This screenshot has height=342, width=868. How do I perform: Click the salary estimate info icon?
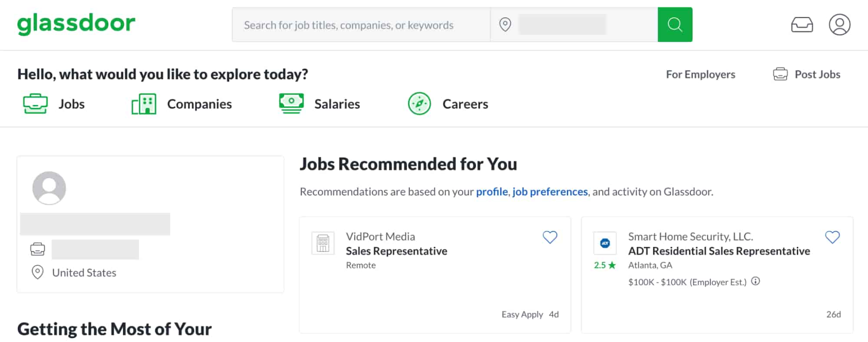coord(756,281)
